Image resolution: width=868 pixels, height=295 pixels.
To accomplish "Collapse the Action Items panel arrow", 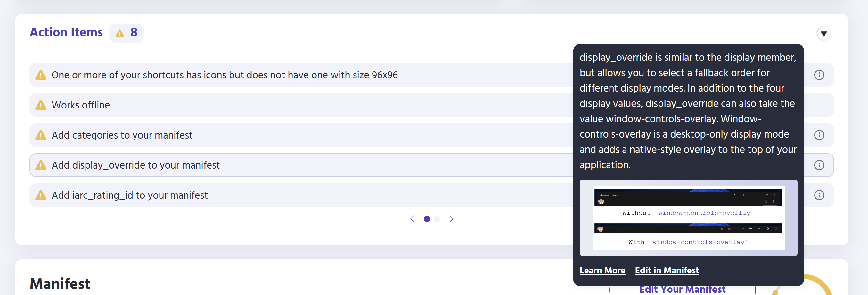I will [x=823, y=34].
